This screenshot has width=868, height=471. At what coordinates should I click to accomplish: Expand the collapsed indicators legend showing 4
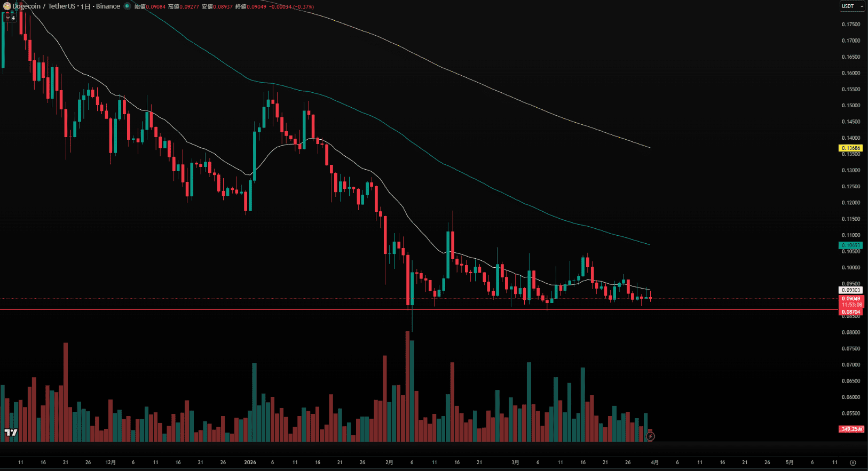[x=10, y=18]
